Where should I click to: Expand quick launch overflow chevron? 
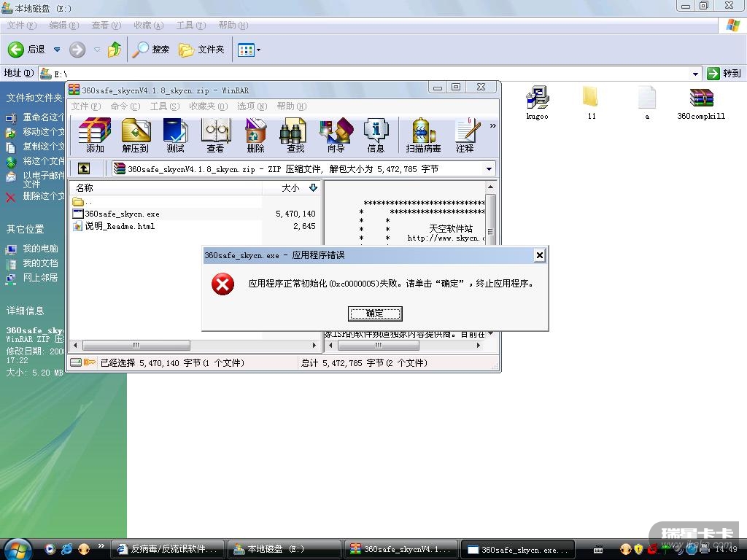click(x=101, y=545)
